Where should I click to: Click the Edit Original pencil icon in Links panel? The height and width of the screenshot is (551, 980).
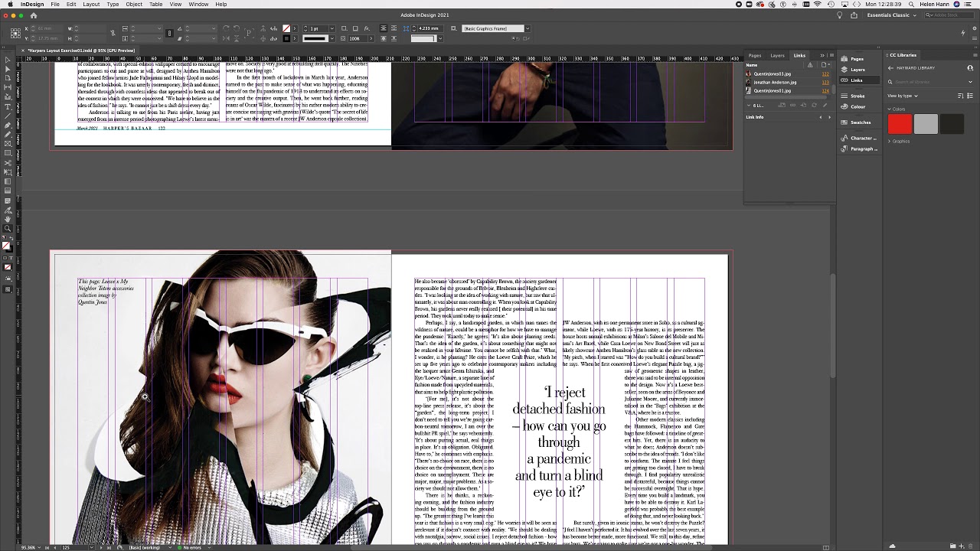pos(825,105)
